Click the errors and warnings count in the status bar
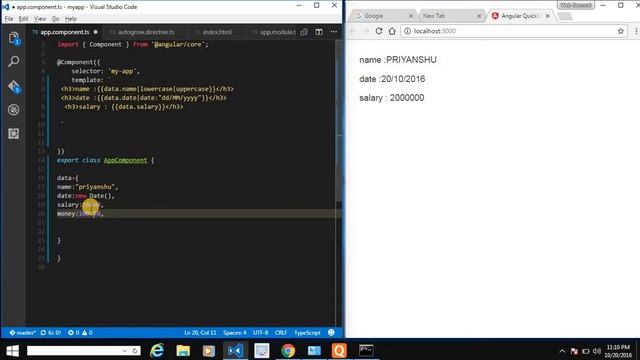Viewport: 640px width, 360px height. [x=80, y=333]
